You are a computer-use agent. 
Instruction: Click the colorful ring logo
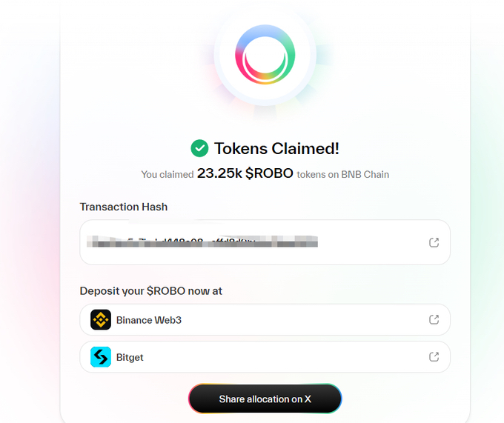pos(265,54)
